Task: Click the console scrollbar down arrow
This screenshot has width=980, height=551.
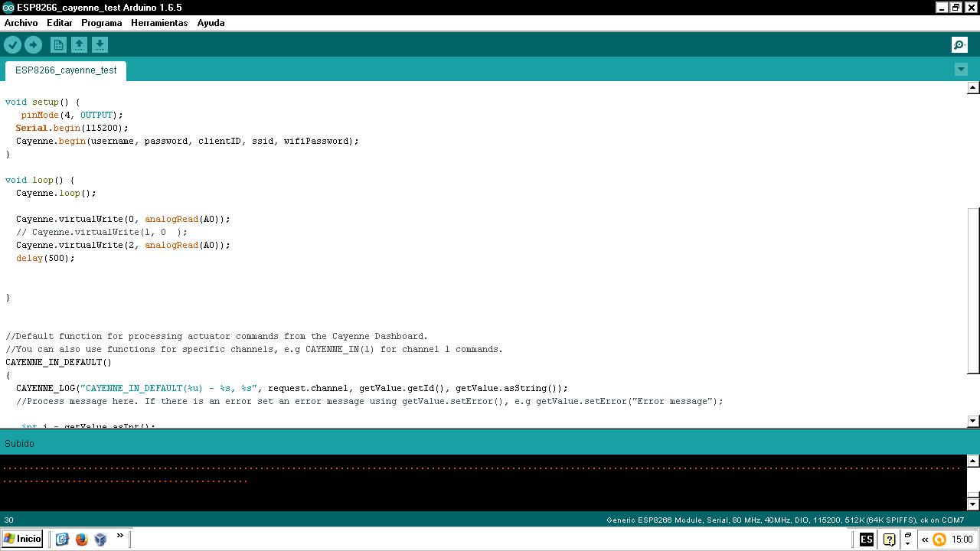Action: point(973,504)
